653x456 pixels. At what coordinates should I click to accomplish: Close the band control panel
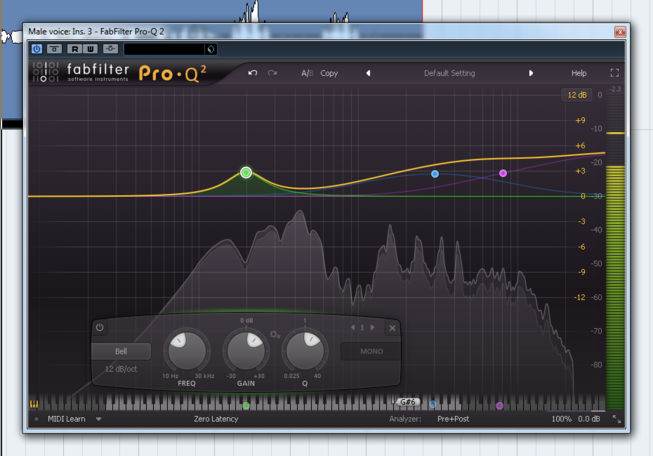pos(393,328)
